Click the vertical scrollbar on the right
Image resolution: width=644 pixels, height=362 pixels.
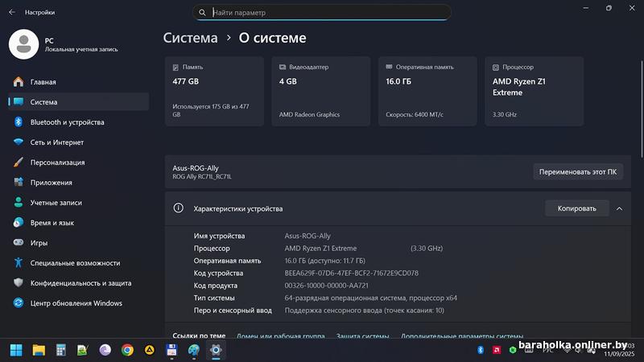642,109
